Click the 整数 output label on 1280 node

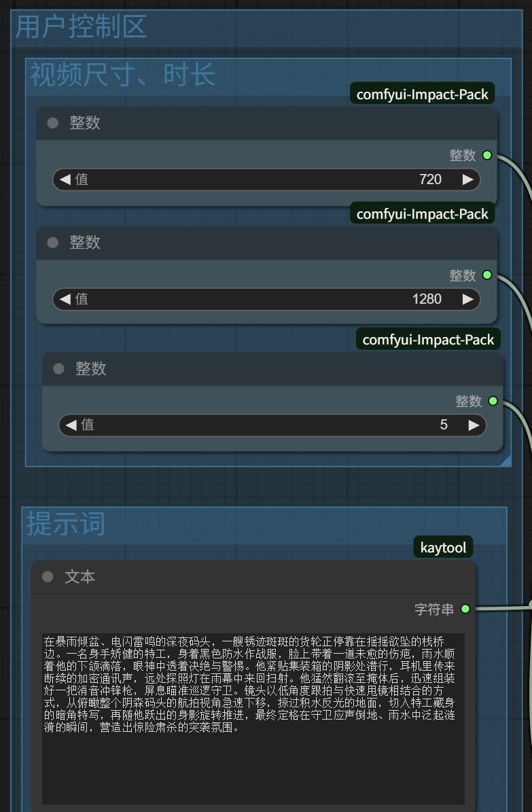point(463,275)
